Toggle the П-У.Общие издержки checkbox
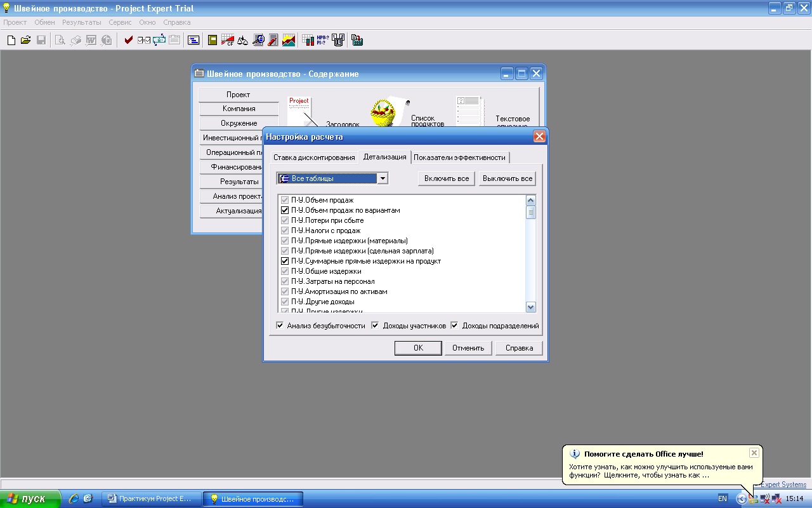Screen dimensions: 812x508 point(285,271)
